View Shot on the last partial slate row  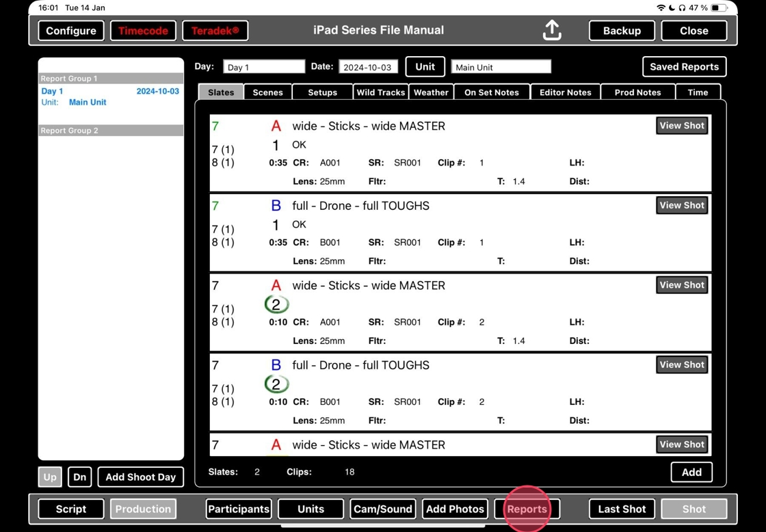[681, 444]
